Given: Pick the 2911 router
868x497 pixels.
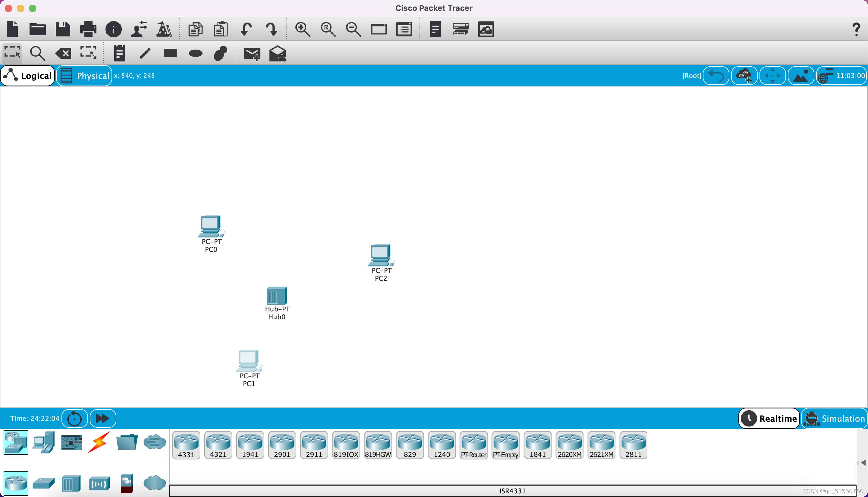Looking at the screenshot, I should click(x=314, y=445).
